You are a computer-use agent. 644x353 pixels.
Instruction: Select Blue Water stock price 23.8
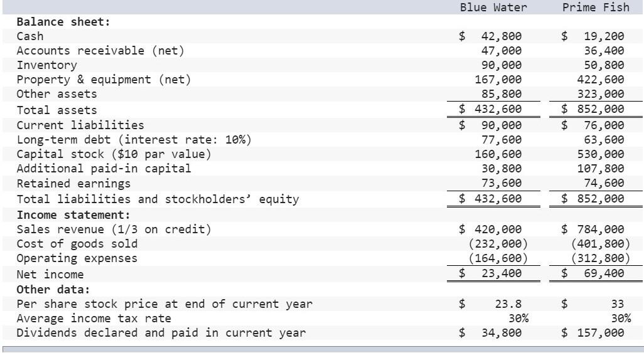(x=508, y=303)
